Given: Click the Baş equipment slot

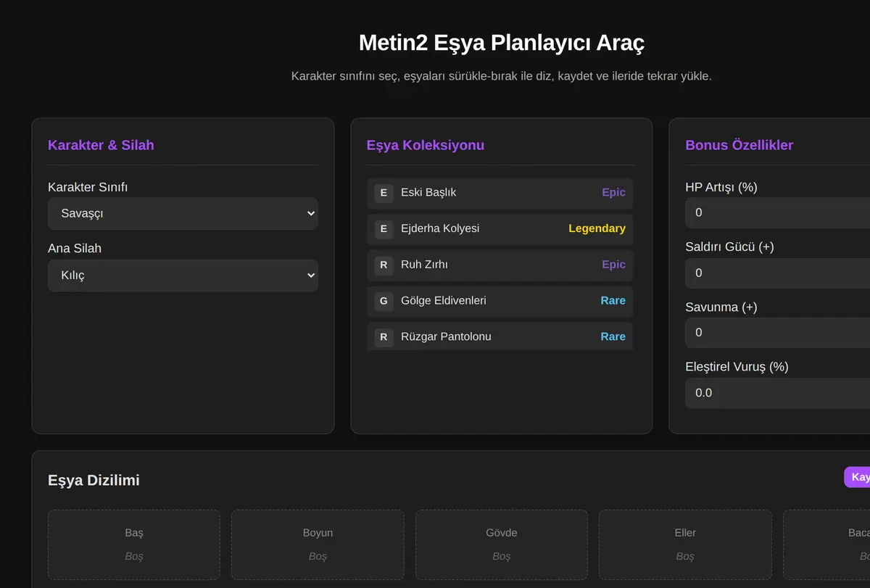Looking at the screenshot, I should tap(134, 544).
